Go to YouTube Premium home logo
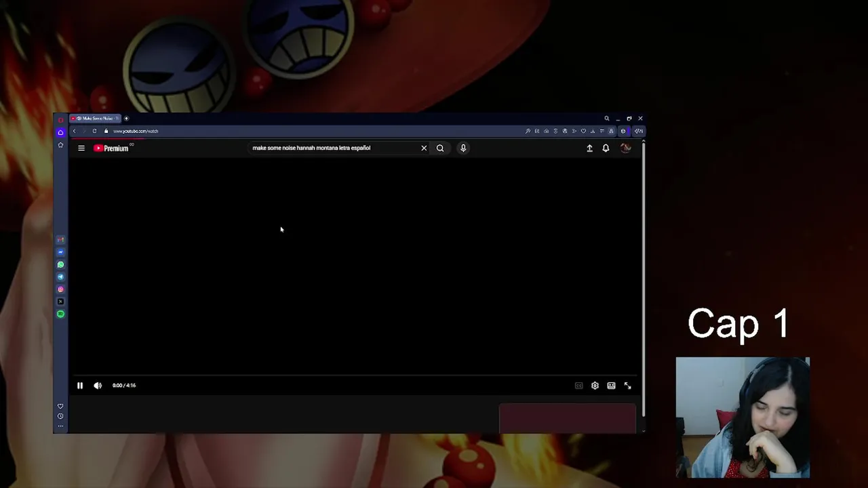 pyautogui.click(x=111, y=148)
